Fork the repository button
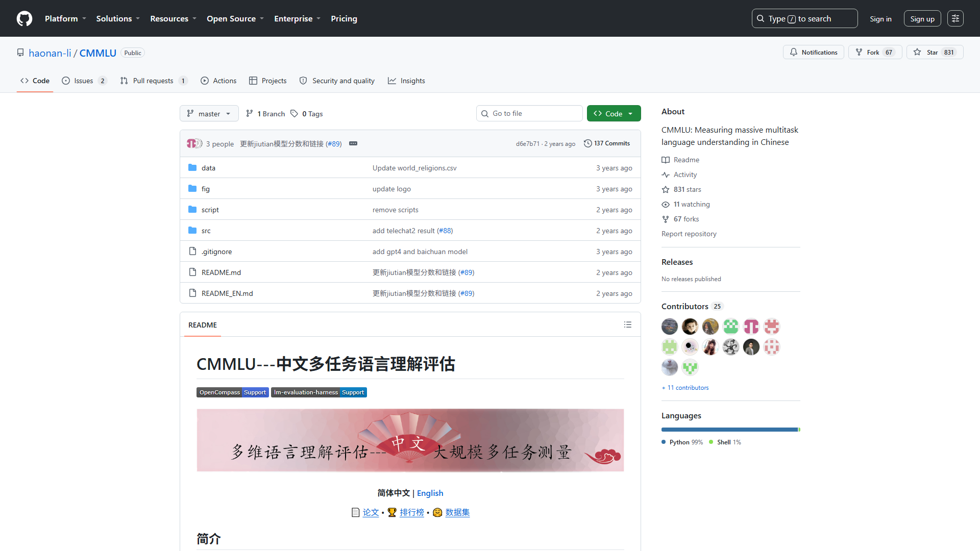 pos(875,52)
